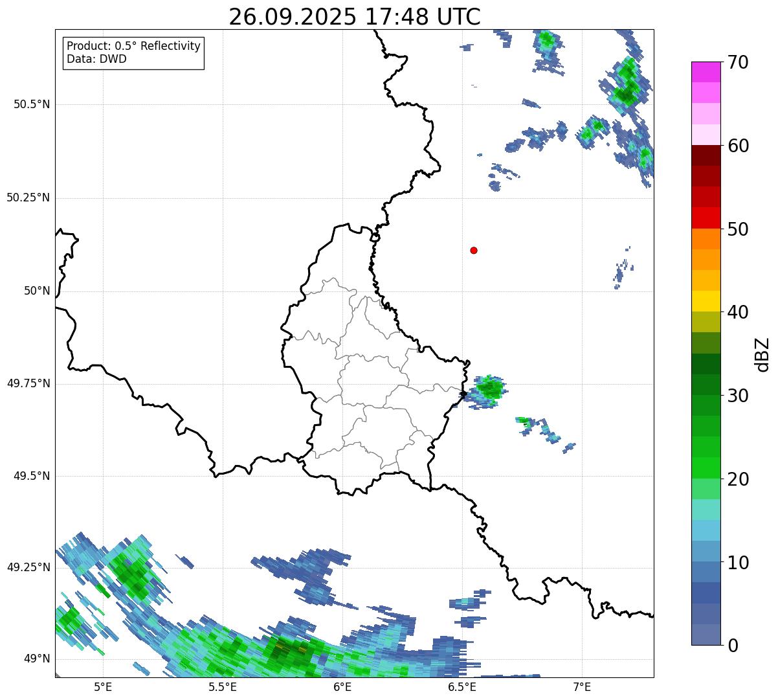Click the 0 tick on colorbar
The height and width of the screenshot is (700, 778).
(x=732, y=646)
